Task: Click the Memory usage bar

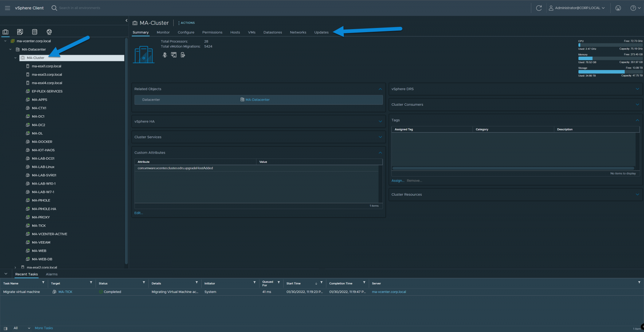Action: pyautogui.click(x=610, y=58)
